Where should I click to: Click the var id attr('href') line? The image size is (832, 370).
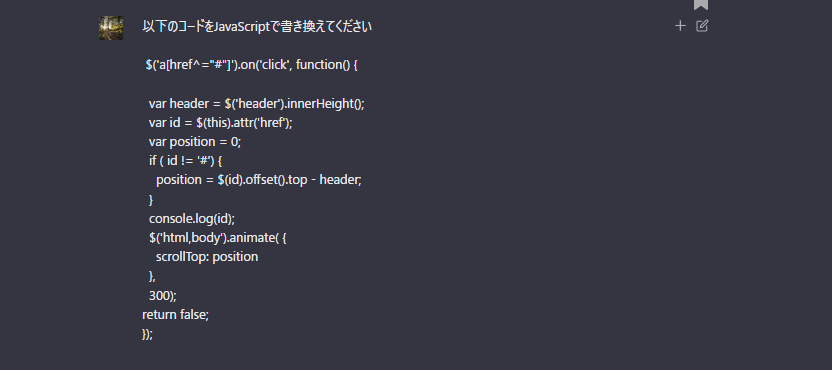click(x=221, y=123)
